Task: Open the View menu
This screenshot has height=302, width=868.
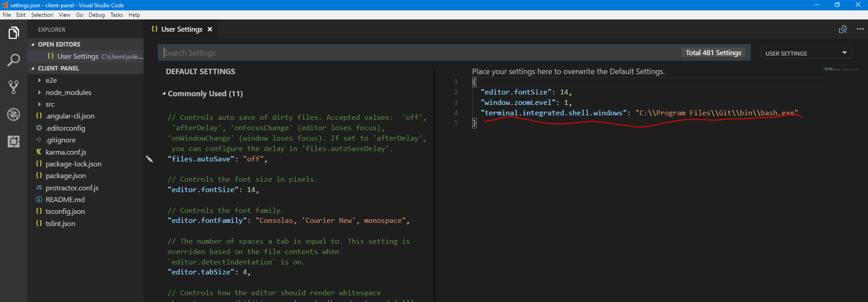Action: click(x=65, y=15)
